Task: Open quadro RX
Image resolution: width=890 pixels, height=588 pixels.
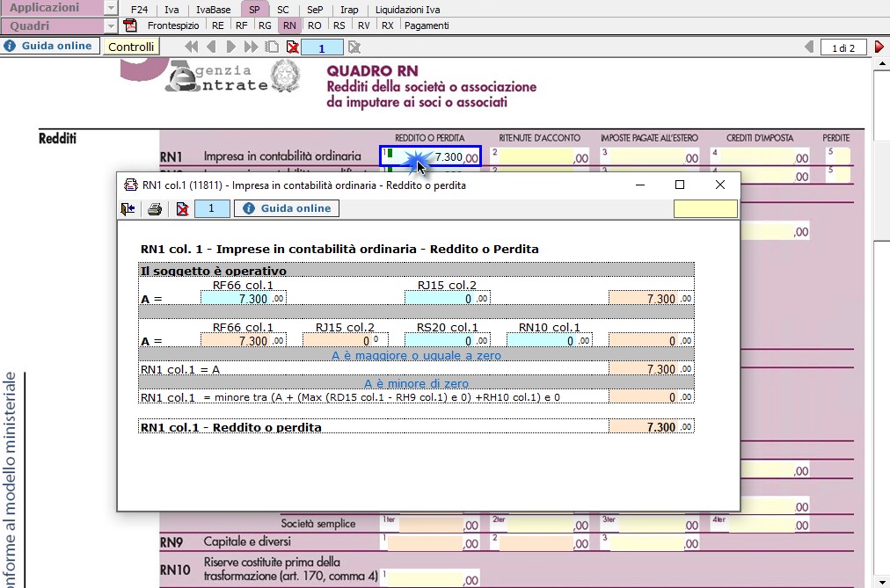Action: click(x=387, y=25)
